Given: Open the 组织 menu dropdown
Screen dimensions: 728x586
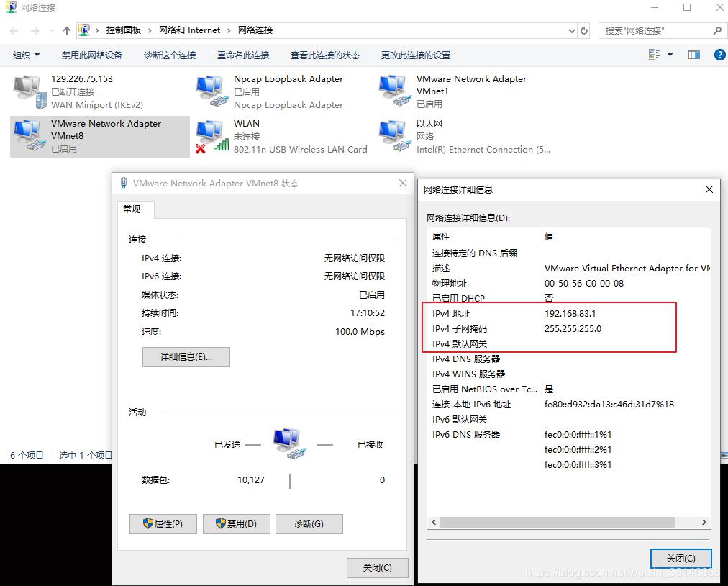Looking at the screenshot, I should tap(26, 55).
